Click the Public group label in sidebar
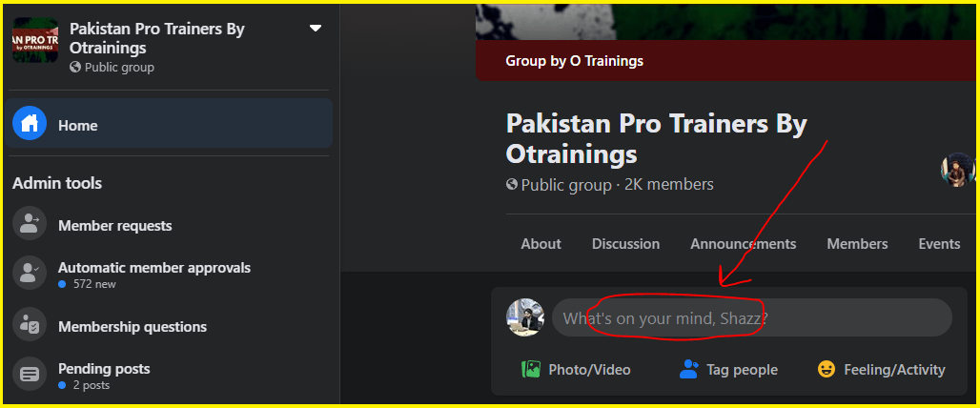 119,67
